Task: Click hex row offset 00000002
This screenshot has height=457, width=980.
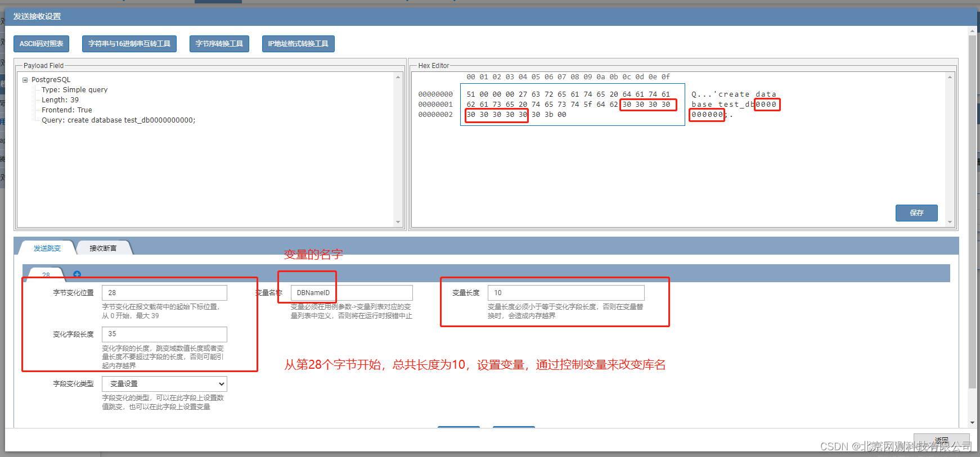Action: pyautogui.click(x=435, y=115)
